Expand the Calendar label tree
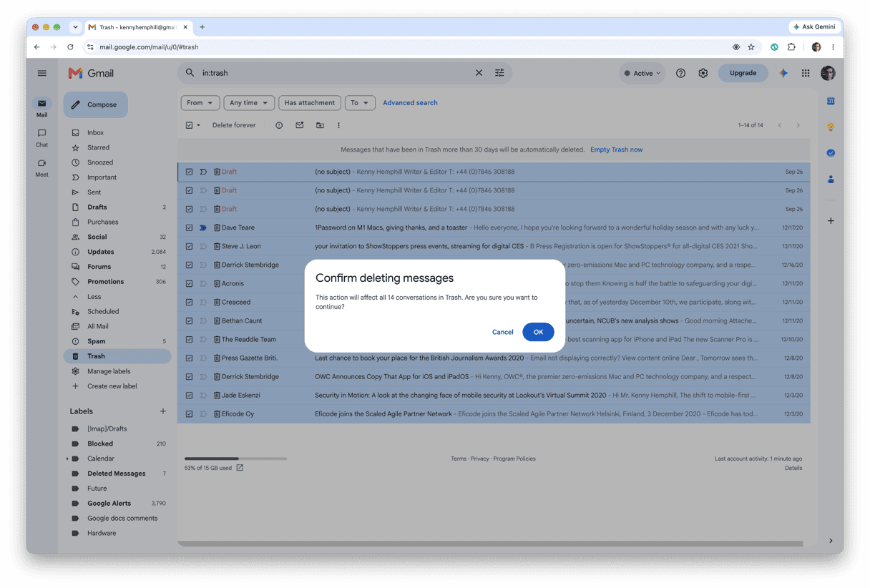 pyautogui.click(x=68, y=459)
